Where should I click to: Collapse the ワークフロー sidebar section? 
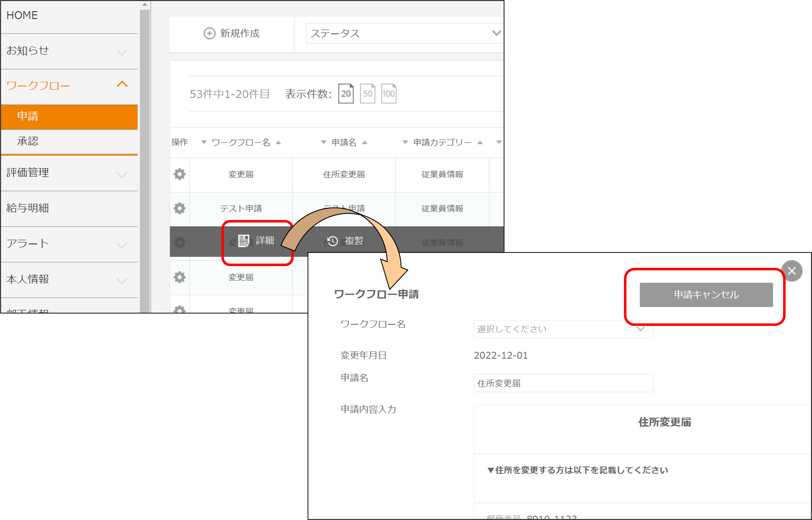[122, 84]
